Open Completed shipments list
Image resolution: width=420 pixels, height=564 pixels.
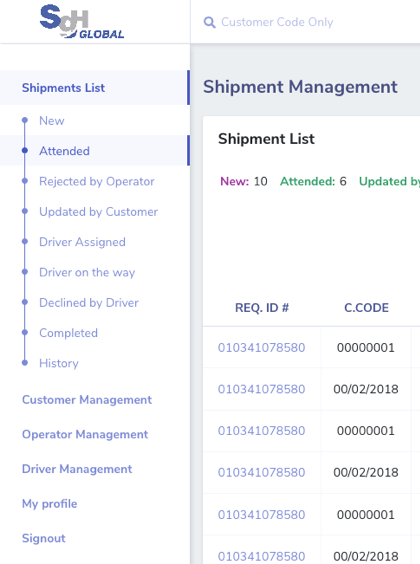pos(68,333)
